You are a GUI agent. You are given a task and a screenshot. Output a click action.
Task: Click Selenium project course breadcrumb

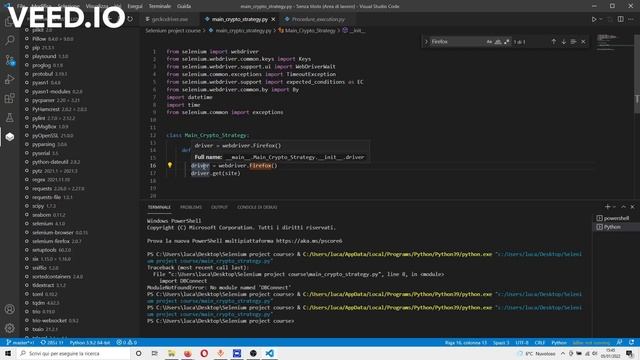pos(173,30)
